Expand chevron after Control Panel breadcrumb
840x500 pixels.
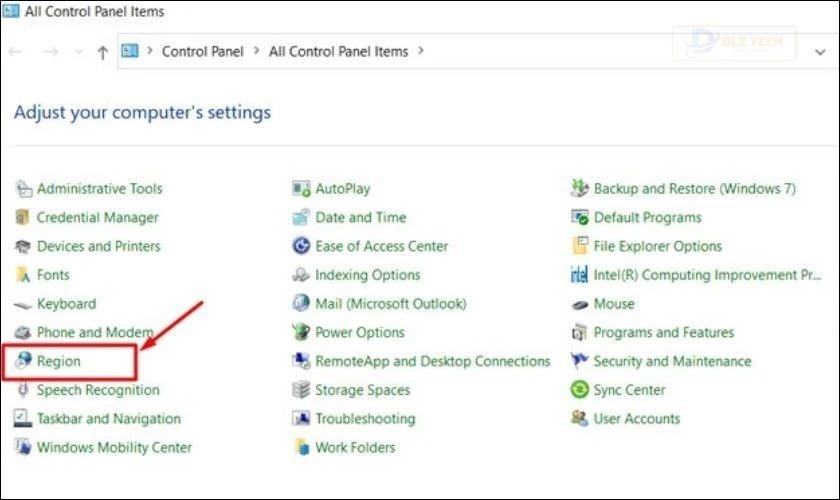tap(256, 51)
